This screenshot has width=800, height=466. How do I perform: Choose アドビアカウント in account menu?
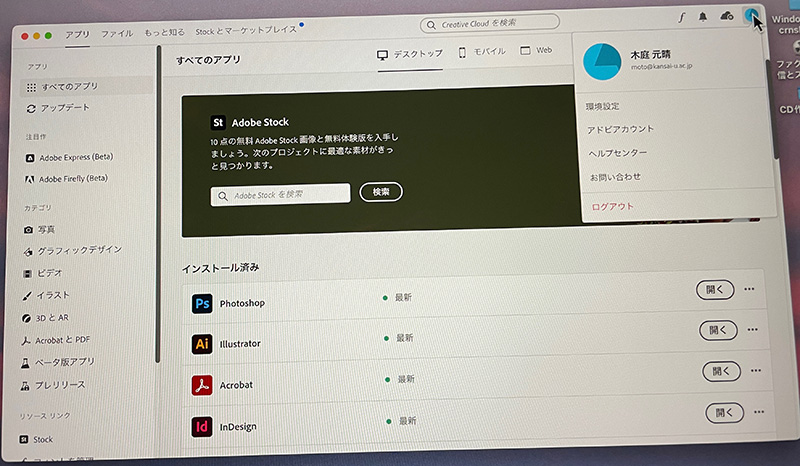pyautogui.click(x=620, y=130)
